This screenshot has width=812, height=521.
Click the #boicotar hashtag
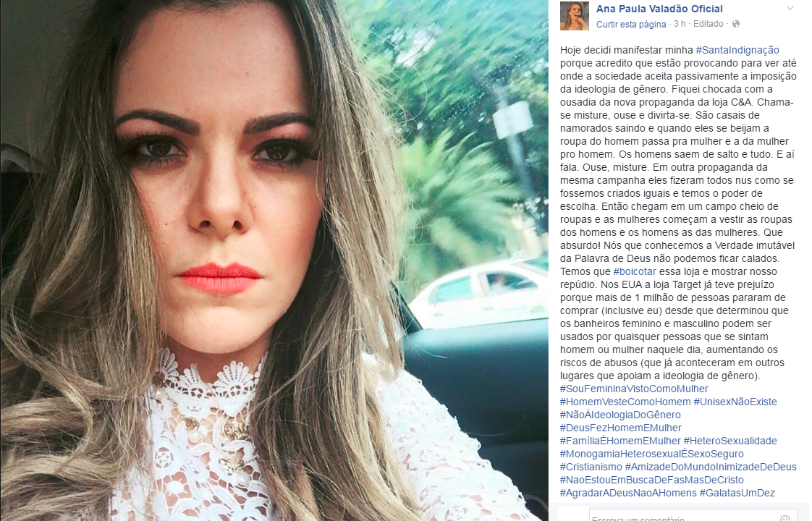(x=635, y=271)
